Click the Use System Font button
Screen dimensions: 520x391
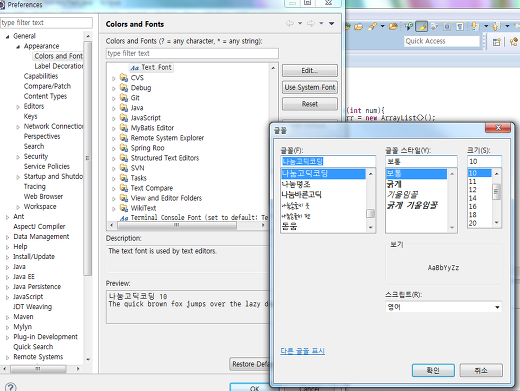[x=310, y=87]
